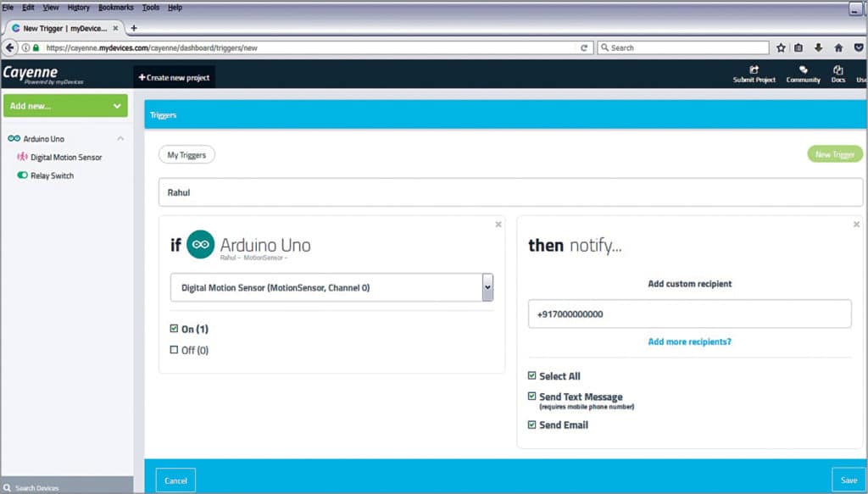Click the browser downloads arrow icon

pos(819,47)
